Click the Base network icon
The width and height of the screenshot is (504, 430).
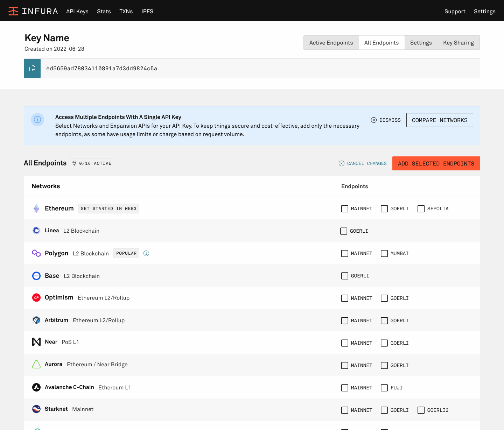click(x=36, y=276)
